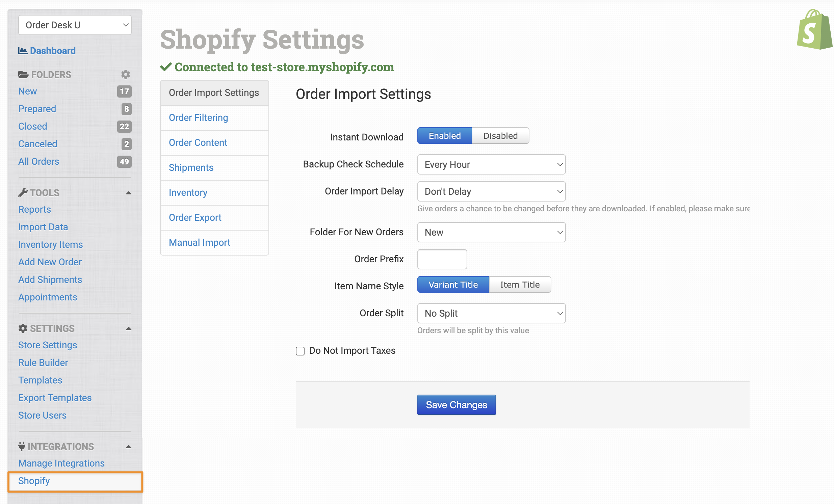Viewport: 834px width, 504px height.
Task: Click into the Order Prefix field
Action: [442, 259]
